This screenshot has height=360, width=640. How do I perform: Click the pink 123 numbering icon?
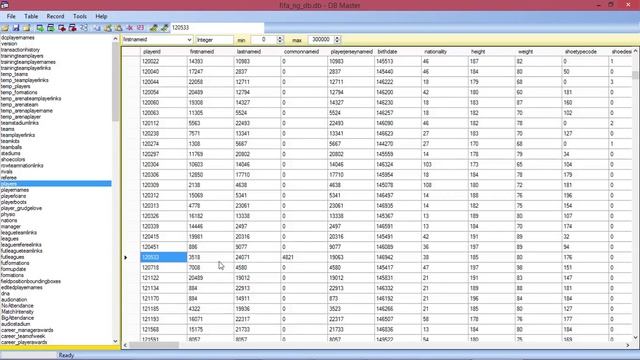pyautogui.click(x=140, y=28)
